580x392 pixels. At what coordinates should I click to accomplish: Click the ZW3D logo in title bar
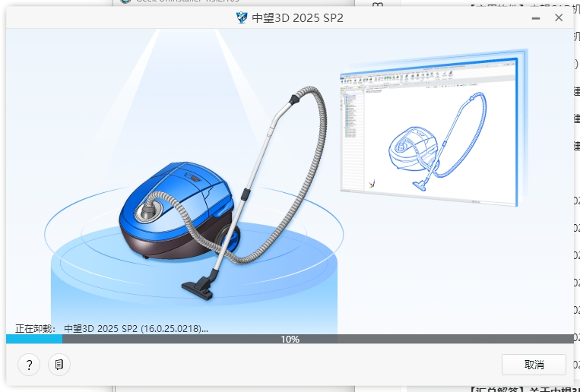coord(242,17)
